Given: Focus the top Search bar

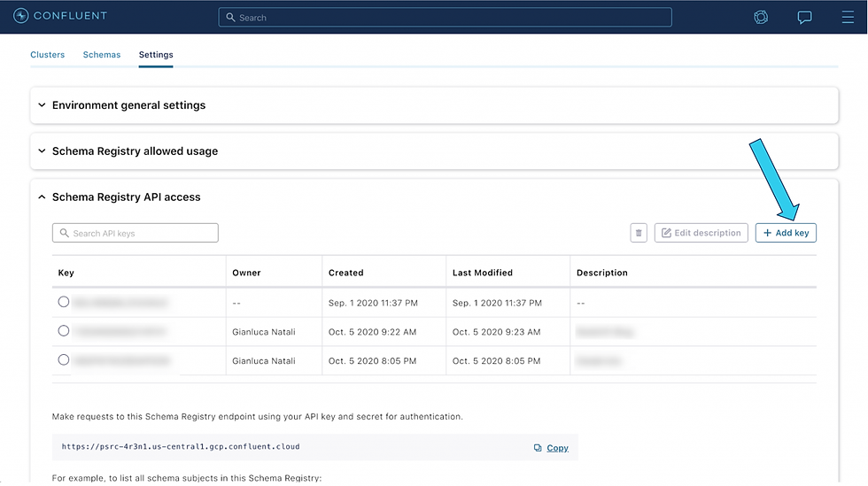Looking at the screenshot, I should pyautogui.click(x=445, y=17).
